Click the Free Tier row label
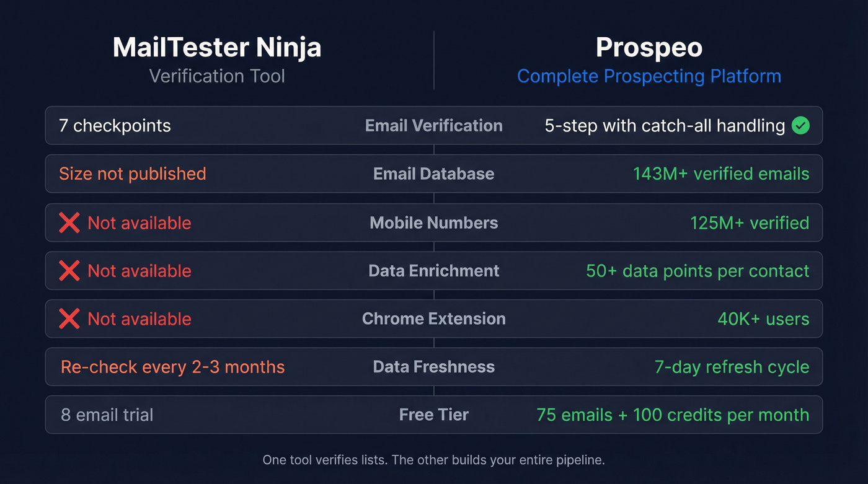Screen dimensions: 868x484 pyautogui.click(x=433, y=415)
